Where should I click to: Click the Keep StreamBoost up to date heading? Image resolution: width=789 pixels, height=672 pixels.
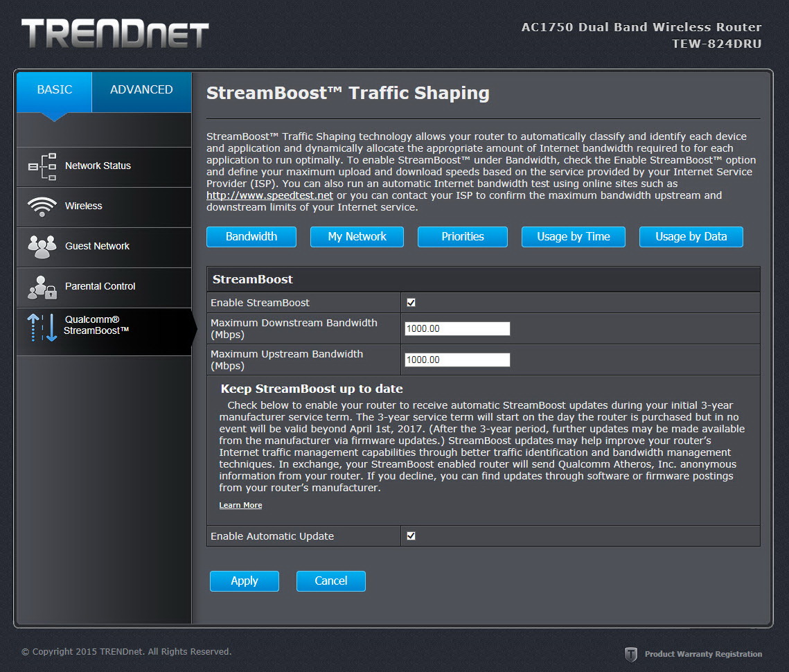coord(312,389)
